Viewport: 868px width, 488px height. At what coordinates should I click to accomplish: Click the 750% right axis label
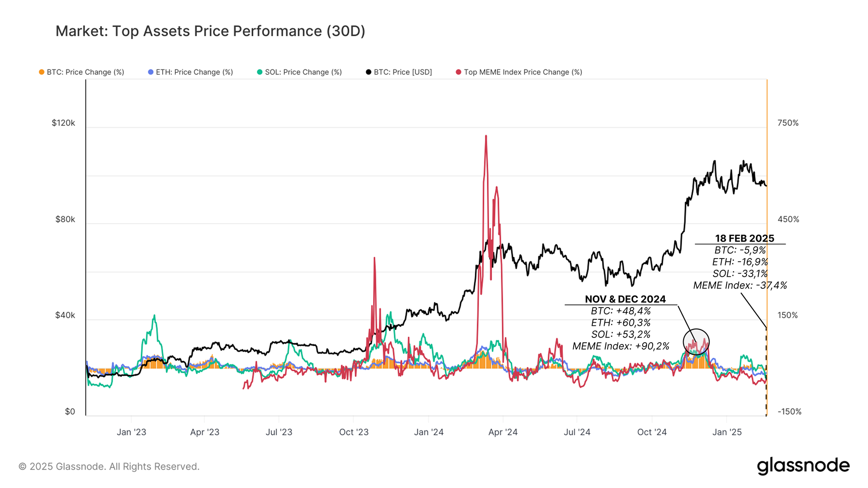(788, 123)
